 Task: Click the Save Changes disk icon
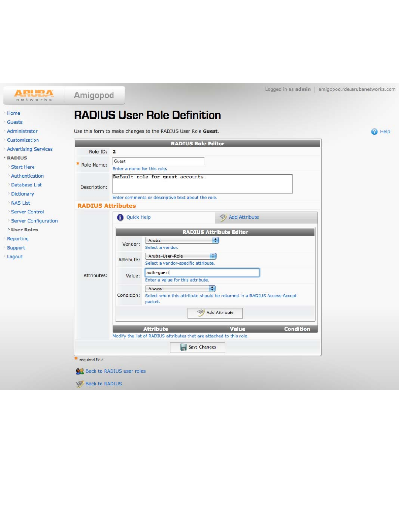click(183, 347)
